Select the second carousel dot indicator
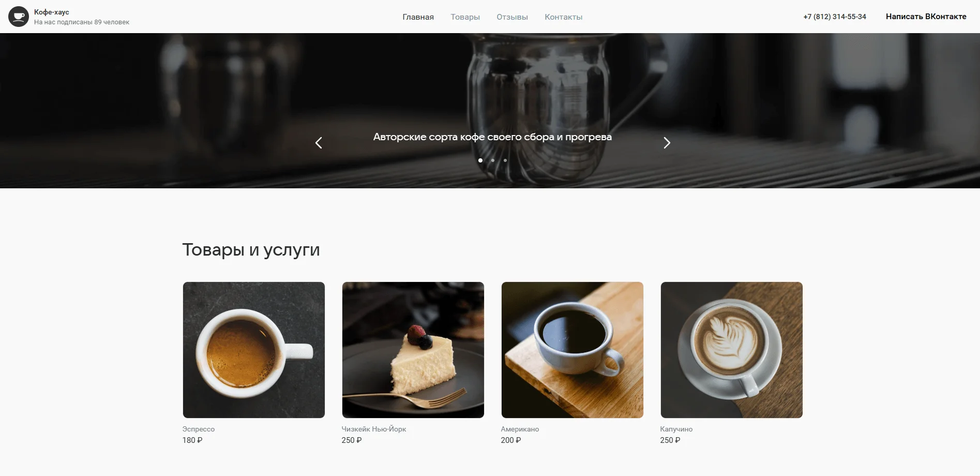980x476 pixels. coord(493,160)
